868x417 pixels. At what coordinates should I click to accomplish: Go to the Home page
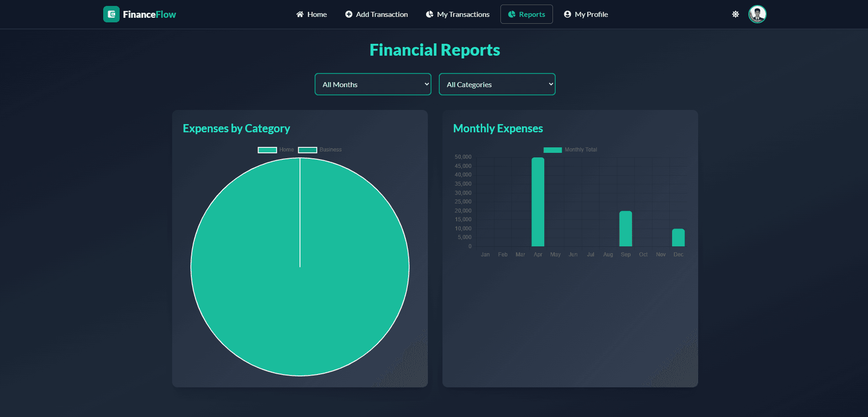click(x=311, y=14)
